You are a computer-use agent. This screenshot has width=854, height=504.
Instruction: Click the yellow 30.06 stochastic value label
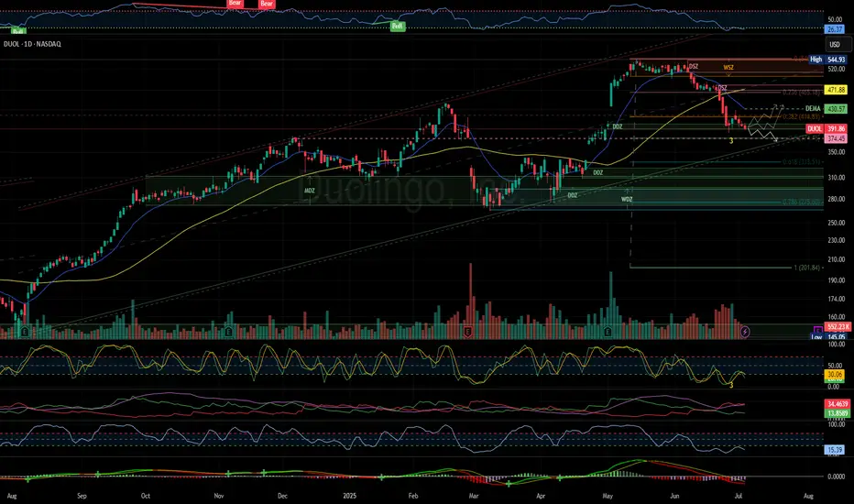tap(835, 374)
